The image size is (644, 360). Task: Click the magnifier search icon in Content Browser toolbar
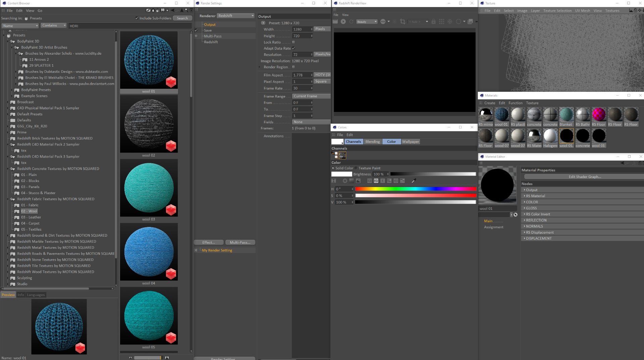186,10
